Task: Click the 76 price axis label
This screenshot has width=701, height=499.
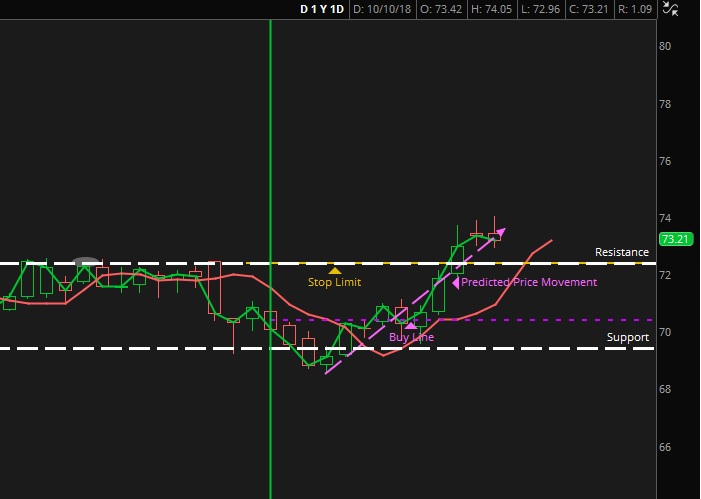Action: (x=665, y=161)
